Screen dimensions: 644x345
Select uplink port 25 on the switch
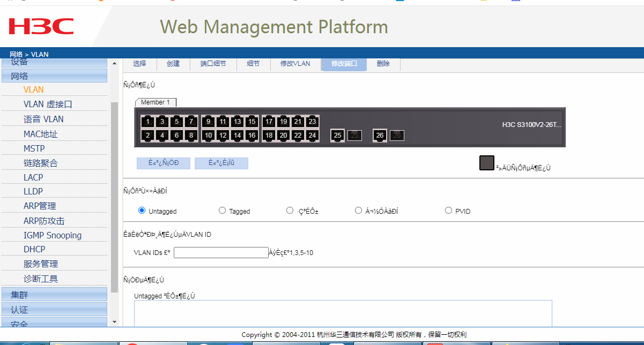(x=337, y=136)
